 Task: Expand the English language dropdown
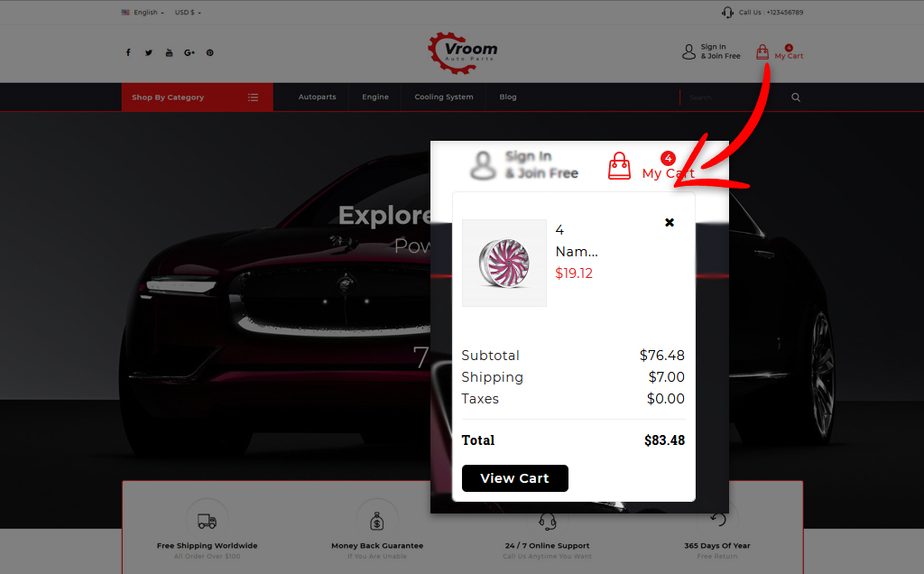(x=143, y=13)
